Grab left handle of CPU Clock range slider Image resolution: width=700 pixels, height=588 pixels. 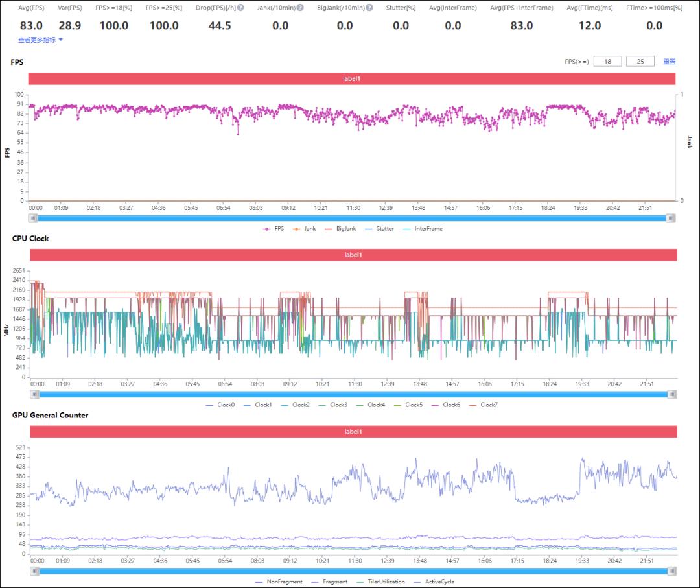35,394
